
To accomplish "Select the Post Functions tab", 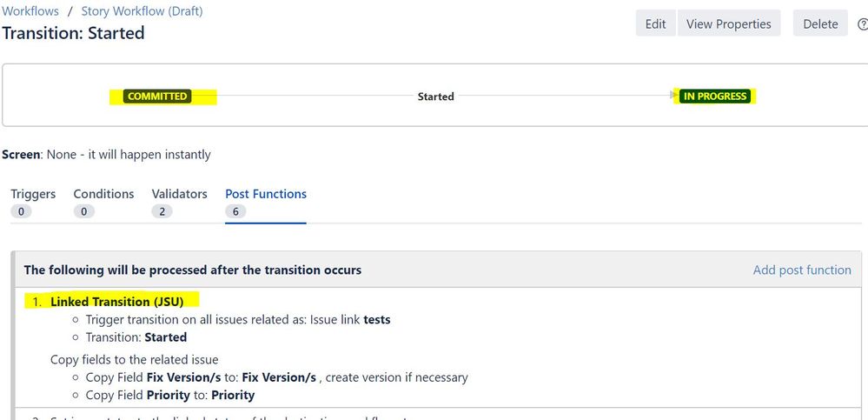I will pyautogui.click(x=265, y=194).
